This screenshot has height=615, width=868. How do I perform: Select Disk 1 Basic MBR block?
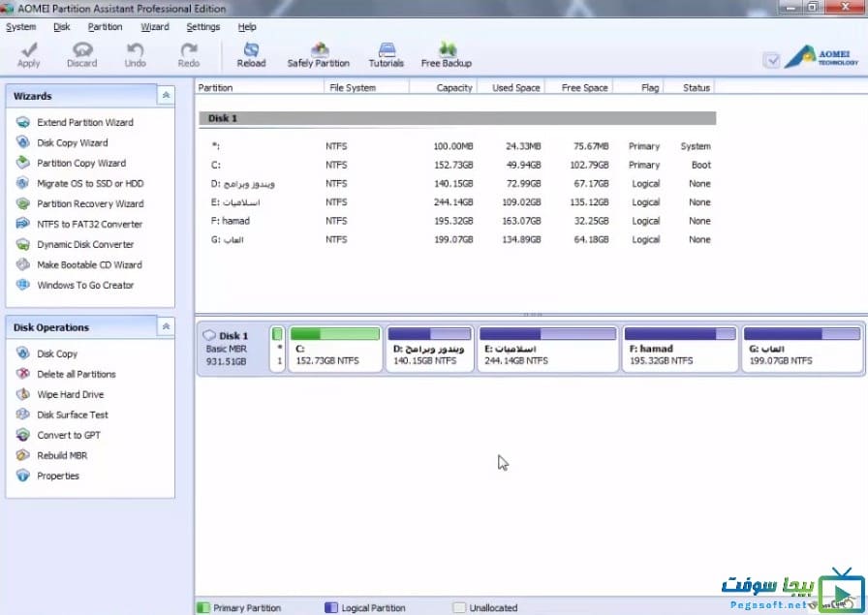click(x=232, y=349)
